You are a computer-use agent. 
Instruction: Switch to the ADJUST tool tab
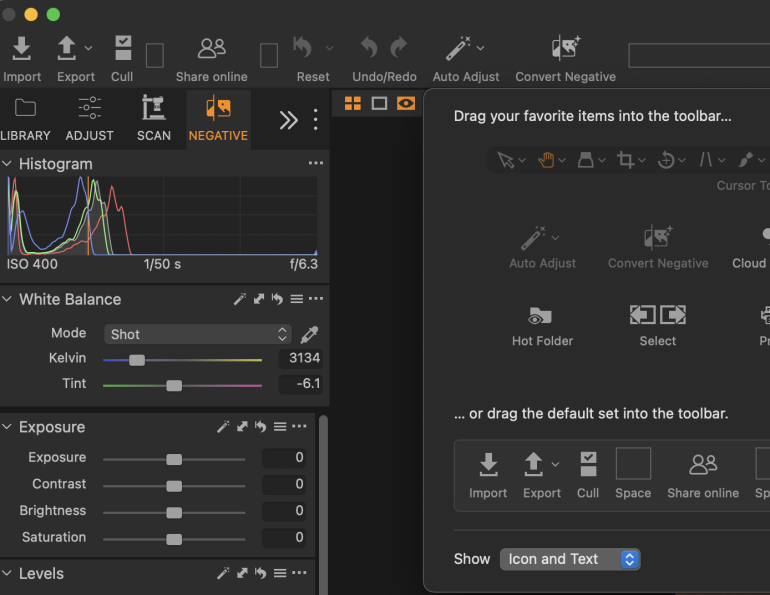(89, 119)
